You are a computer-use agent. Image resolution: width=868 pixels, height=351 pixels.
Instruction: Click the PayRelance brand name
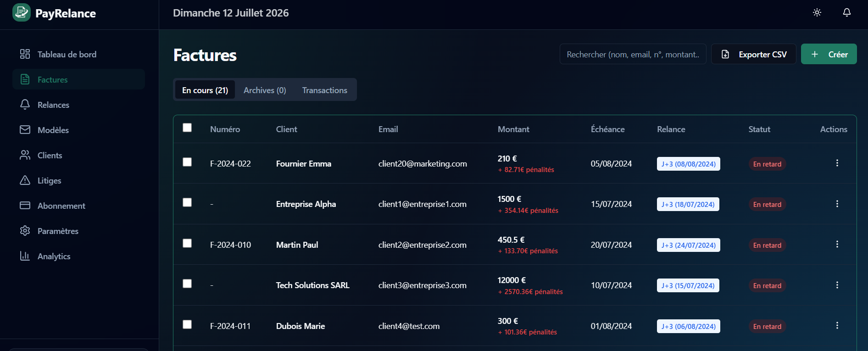point(66,13)
